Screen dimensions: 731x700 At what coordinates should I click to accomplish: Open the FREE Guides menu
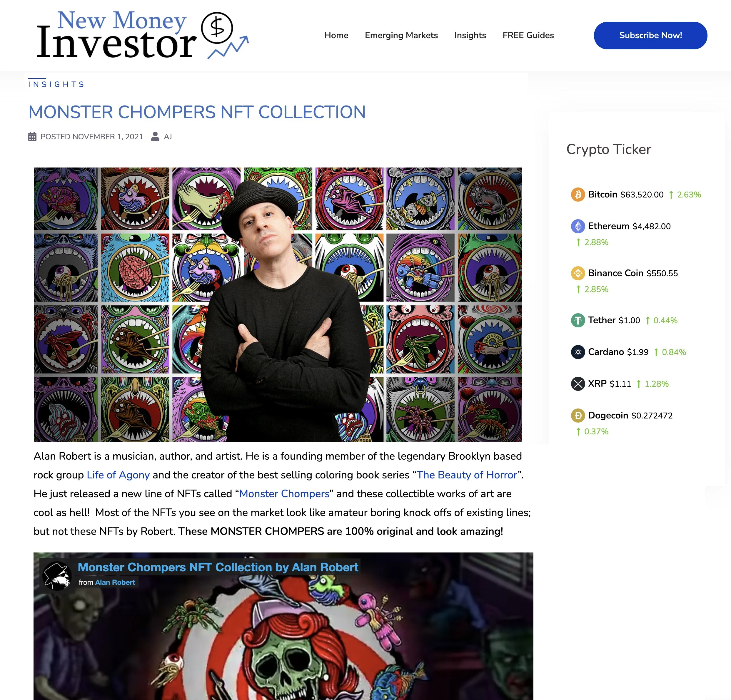tap(528, 35)
